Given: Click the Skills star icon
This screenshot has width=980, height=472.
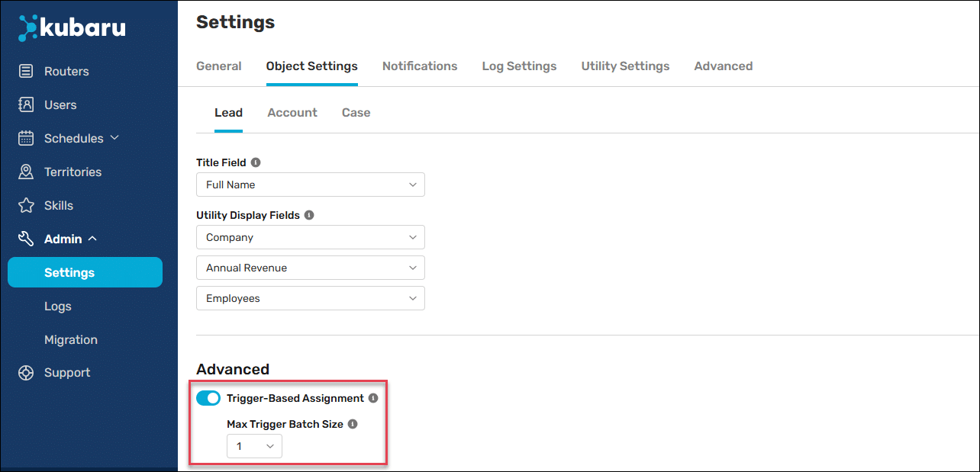Looking at the screenshot, I should pos(27,205).
